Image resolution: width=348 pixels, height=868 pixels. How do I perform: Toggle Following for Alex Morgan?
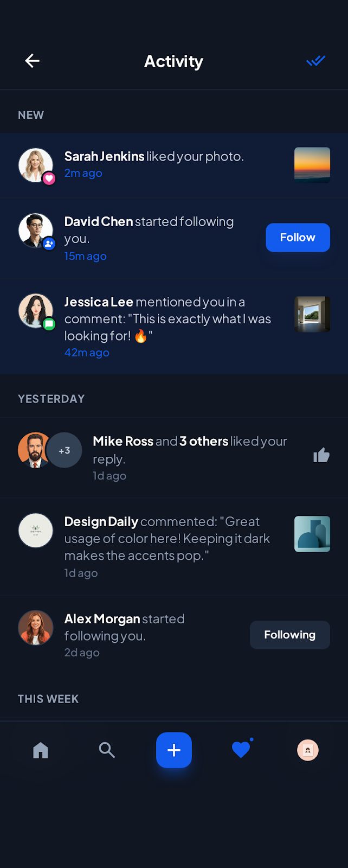click(x=289, y=635)
